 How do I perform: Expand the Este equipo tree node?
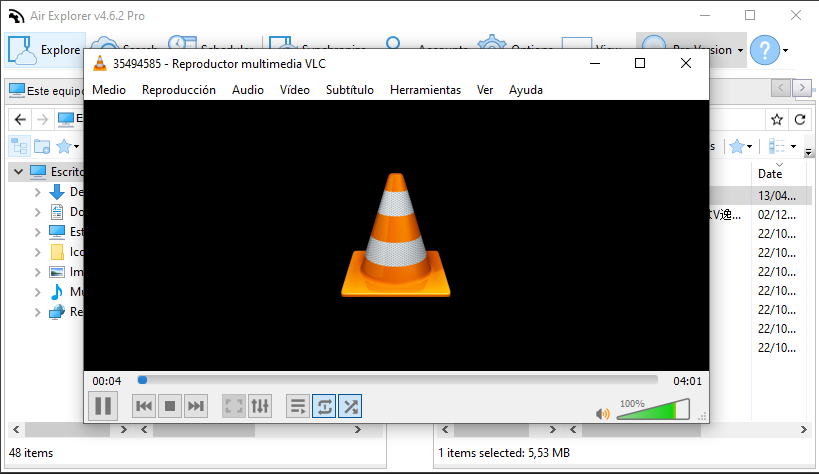pyautogui.click(x=37, y=232)
